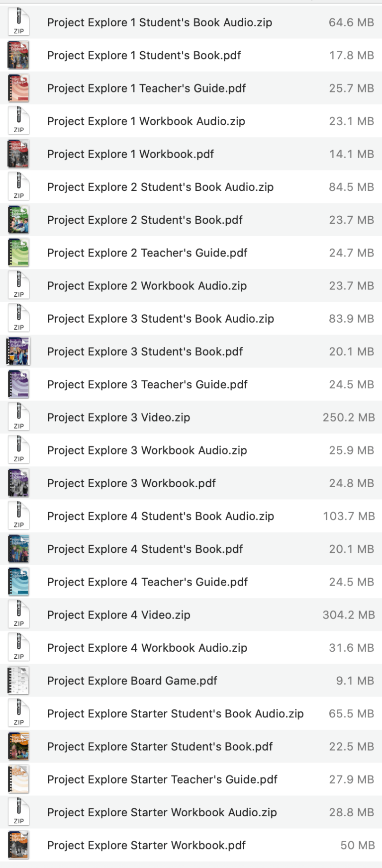Select the Project Explore 3 Student's Book cover thumbnail
The width and height of the screenshot is (382, 868).
[x=18, y=351]
